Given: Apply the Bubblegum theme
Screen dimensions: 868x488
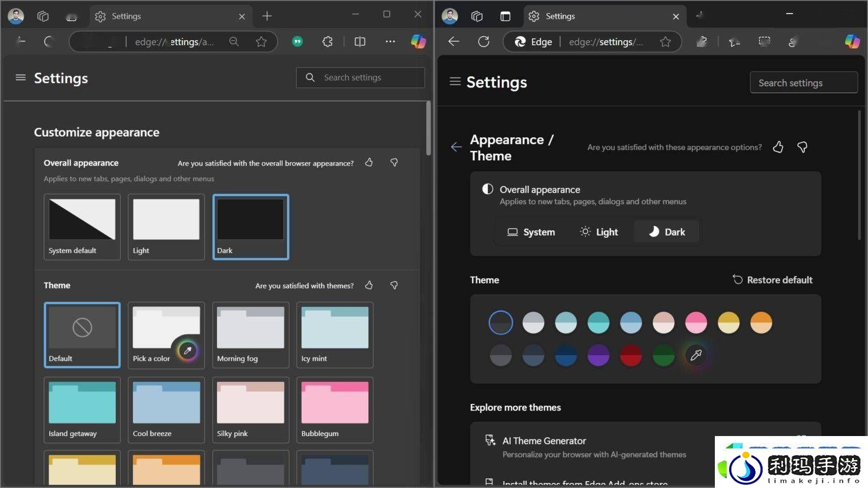Looking at the screenshot, I should (335, 409).
